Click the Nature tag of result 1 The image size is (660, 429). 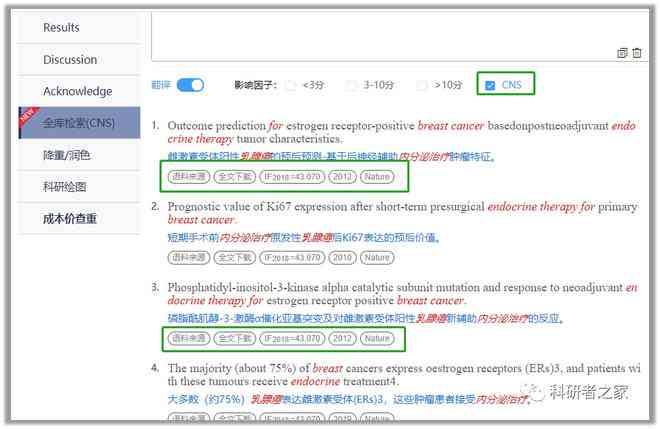[x=377, y=177]
